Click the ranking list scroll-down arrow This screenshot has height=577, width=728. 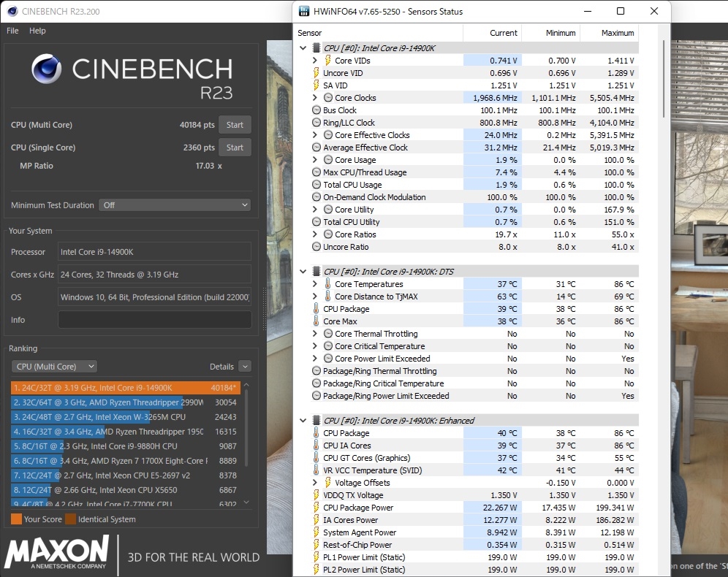(x=246, y=502)
